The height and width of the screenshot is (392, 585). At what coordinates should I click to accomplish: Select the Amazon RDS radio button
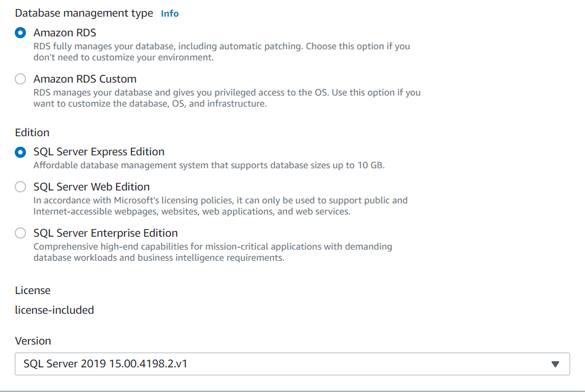[21, 33]
